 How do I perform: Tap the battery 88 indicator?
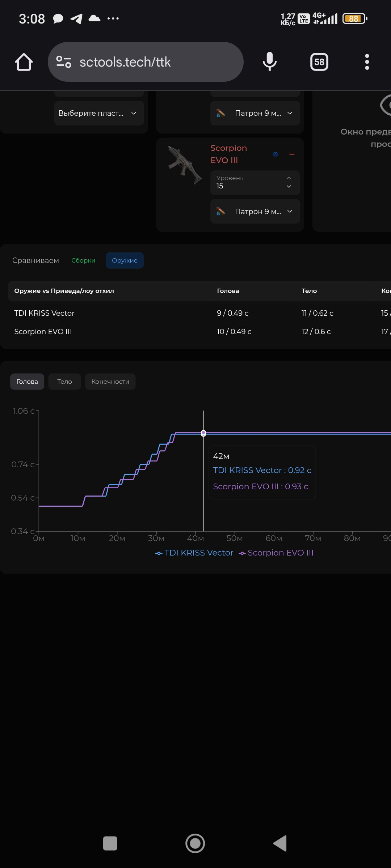(x=355, y=18)
